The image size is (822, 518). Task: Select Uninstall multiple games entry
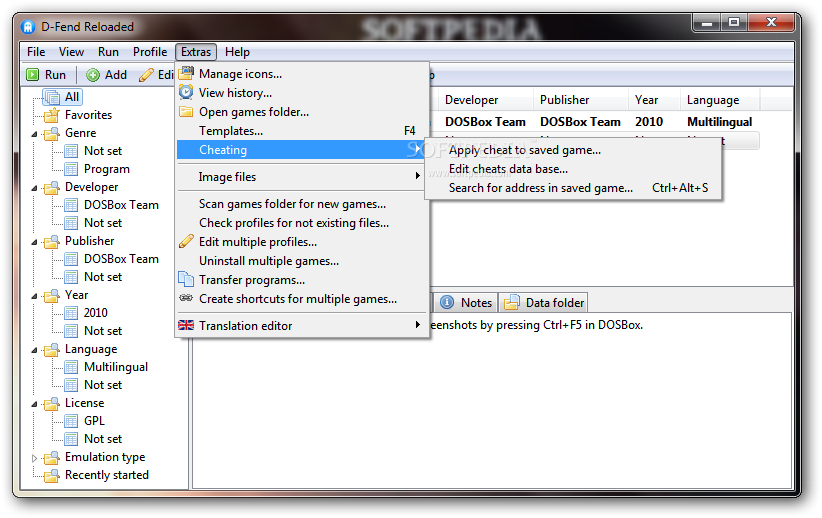(x=302, y=260)
